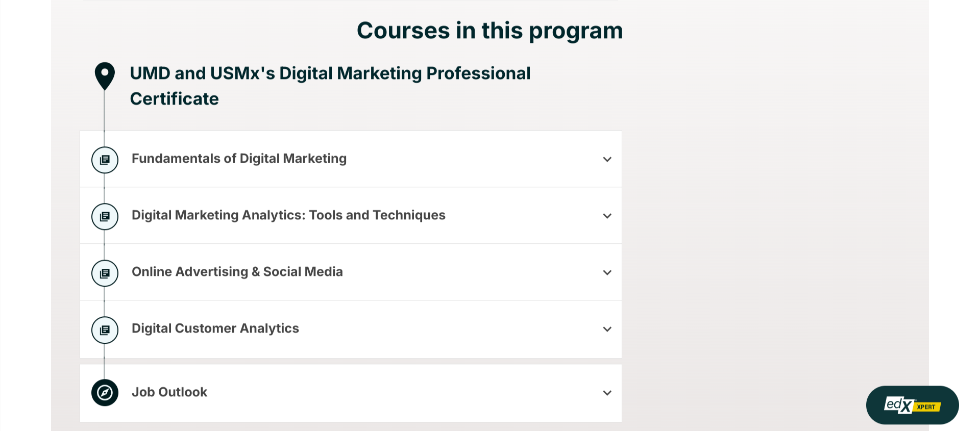Click the location pin icon beside program title
980x431 pixels.
[x=105, y=75]
